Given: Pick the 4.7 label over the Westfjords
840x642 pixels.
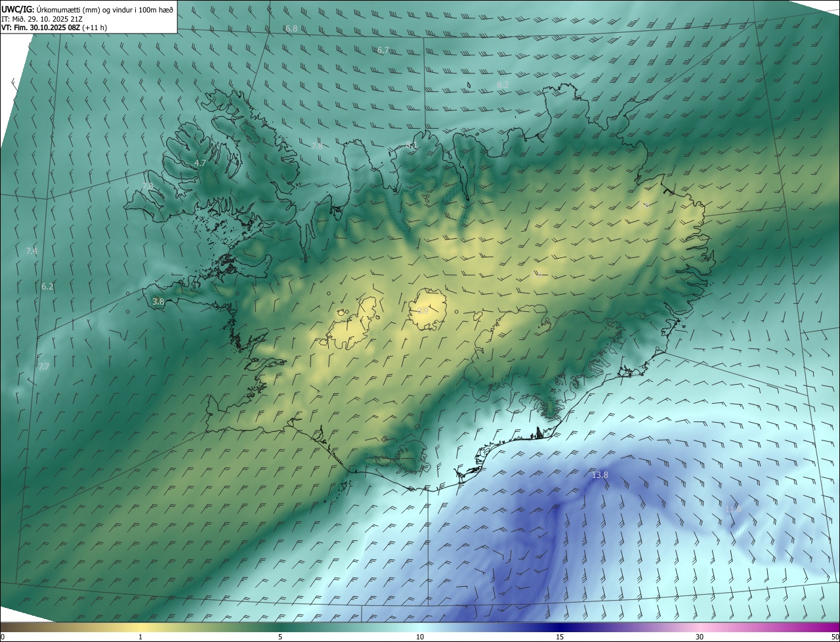Looking at the screenshot, I should [x=200, y=163].
